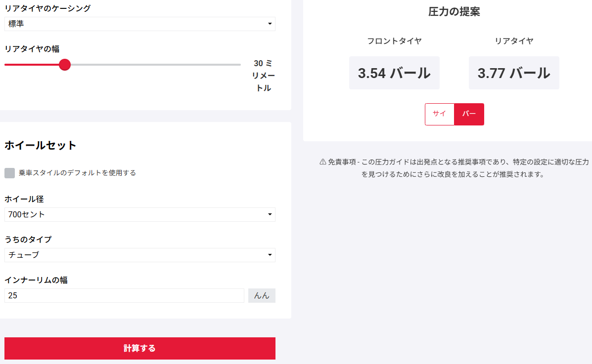Click the うちのタイプ dropdown arrow
Image resolution: width=592 pixels, height=364 pixels.
point(270,255)
